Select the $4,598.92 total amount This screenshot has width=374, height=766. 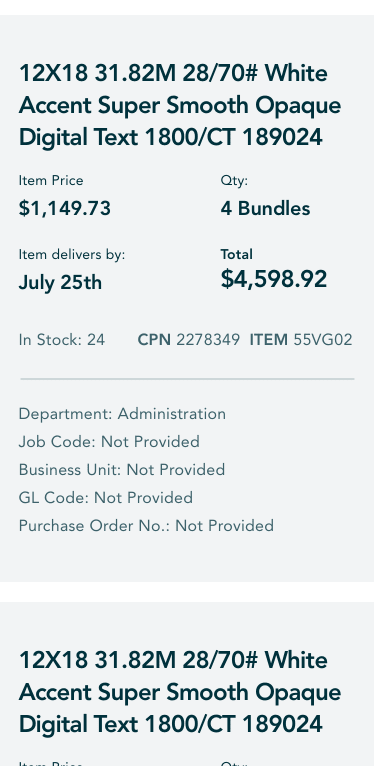click(x=274, y=279)
